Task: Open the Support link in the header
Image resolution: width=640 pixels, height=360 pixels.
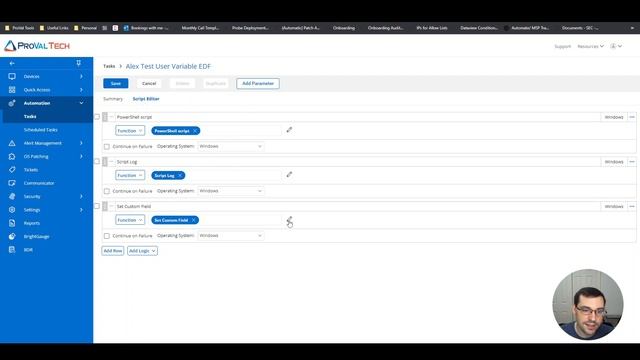Action: [562, 47]
